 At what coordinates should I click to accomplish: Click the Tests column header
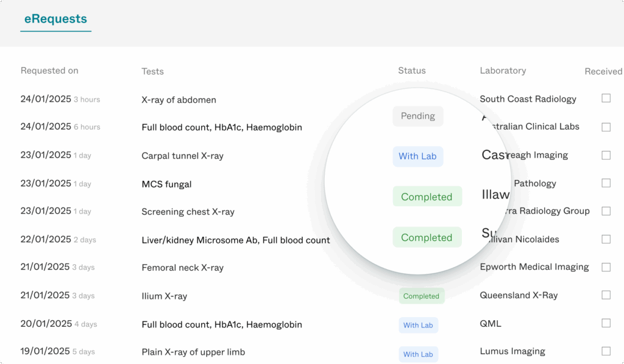click(x=152, y=71)
